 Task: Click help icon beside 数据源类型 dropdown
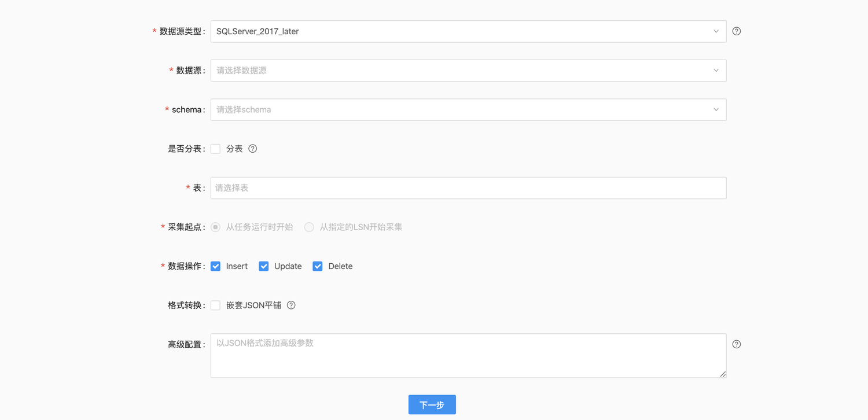pos(736,31)
